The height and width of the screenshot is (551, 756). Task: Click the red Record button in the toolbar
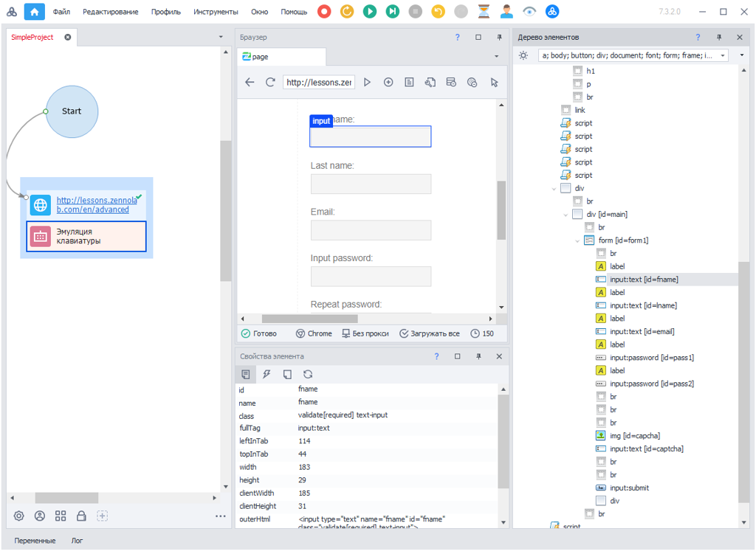pos(324,12)
